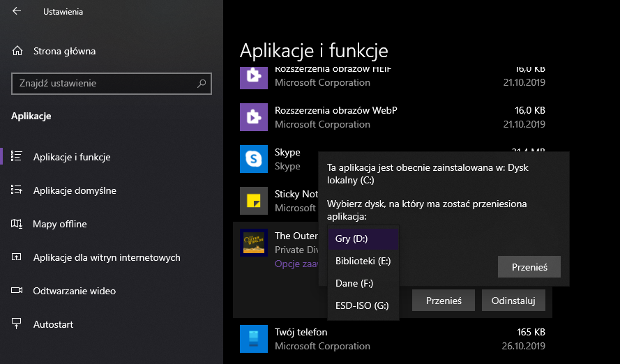Click the home icon beside Strona główna
Screen dimensions: 620x364
[17, 51]
